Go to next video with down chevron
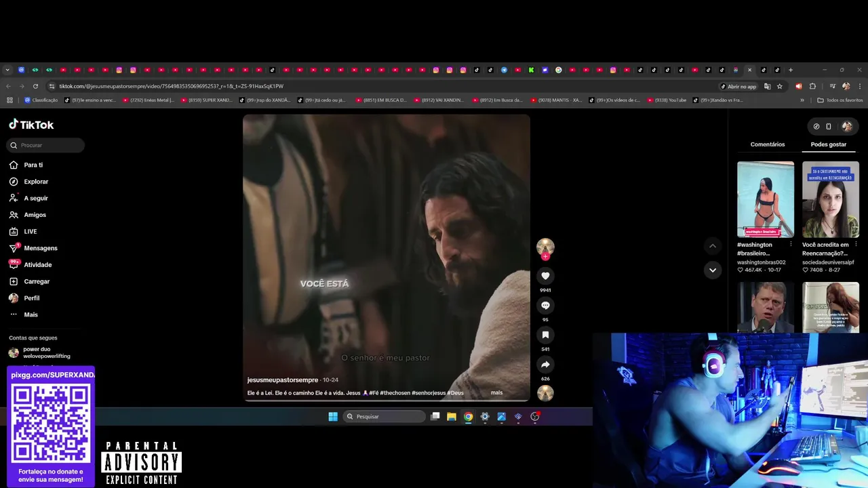 (x=712, y=270)
